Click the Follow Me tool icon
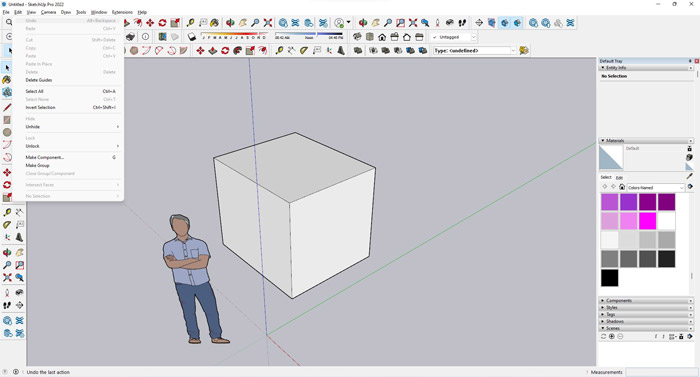 (238, 51)
